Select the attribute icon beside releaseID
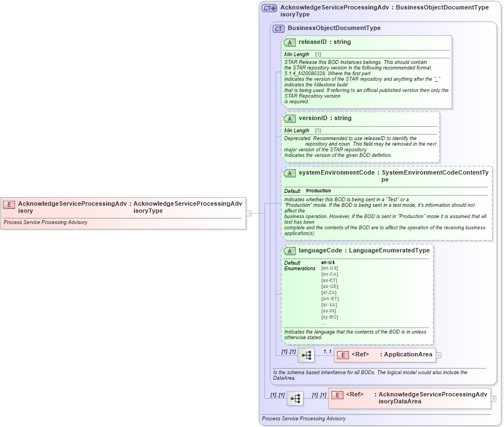The image size is (504, 427). [x=290, y=42]
